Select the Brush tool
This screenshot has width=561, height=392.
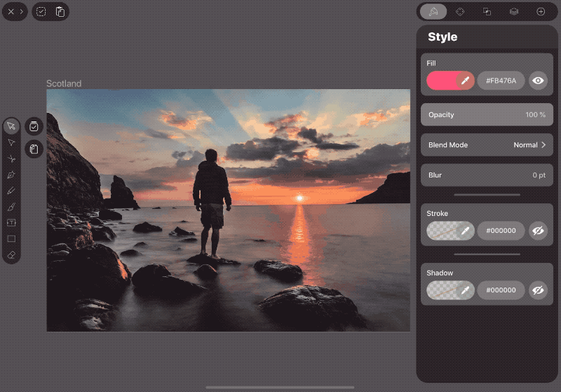click(x=11, y=207)
